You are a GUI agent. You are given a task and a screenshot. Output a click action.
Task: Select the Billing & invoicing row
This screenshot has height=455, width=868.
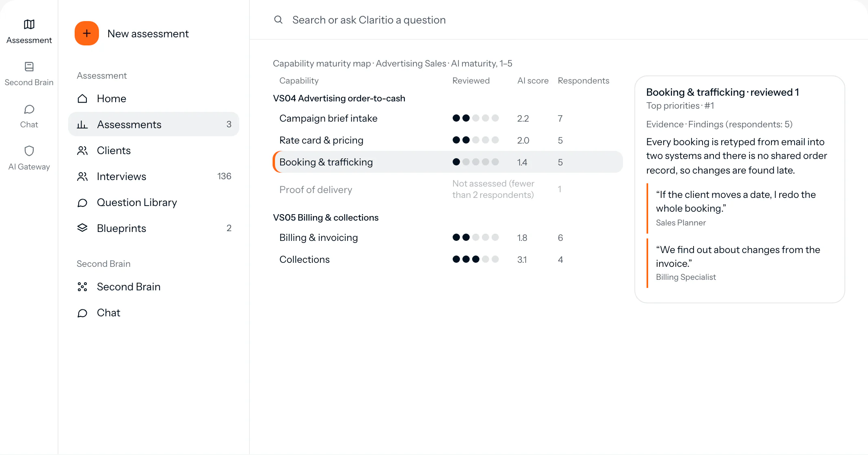coord(448,238)
